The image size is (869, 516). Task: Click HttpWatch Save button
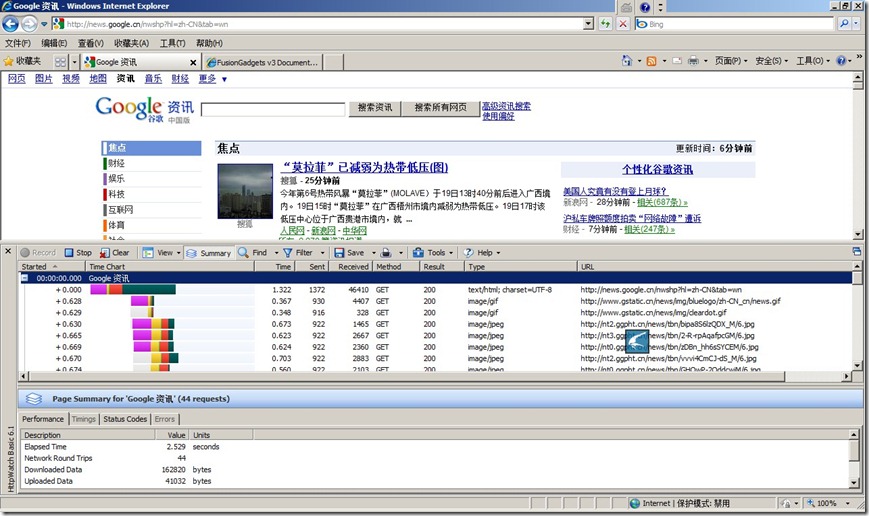349,253
